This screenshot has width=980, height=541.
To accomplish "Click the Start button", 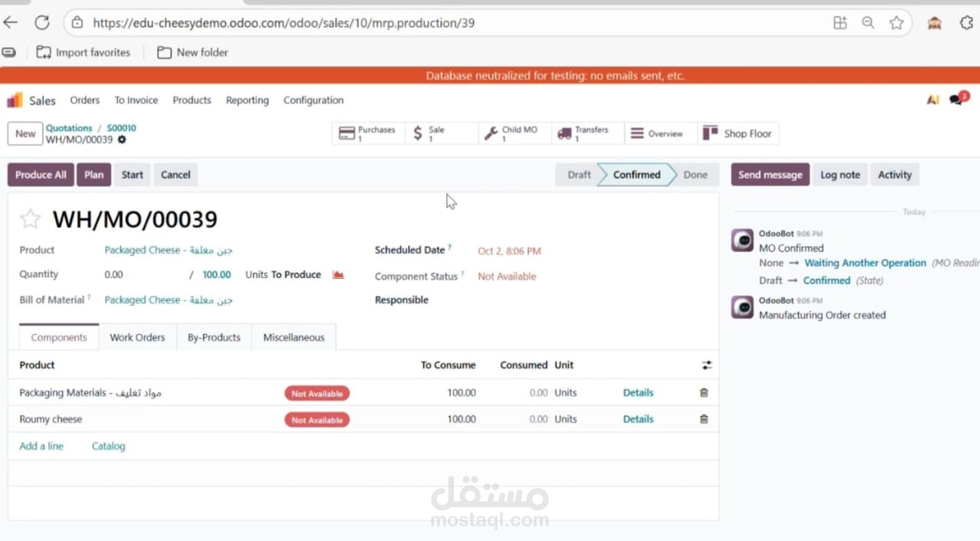I will [132, 175].
